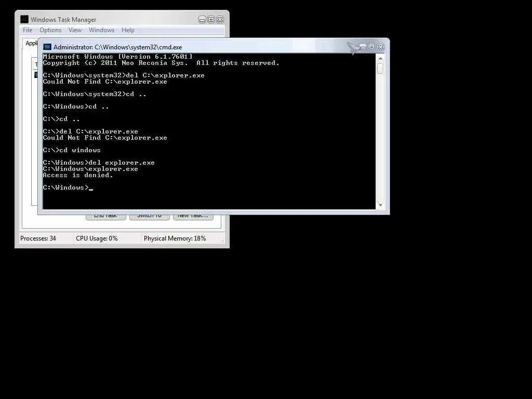
Task: Click the current C:\Windows> prompt line
Action: tap(68, 187)
